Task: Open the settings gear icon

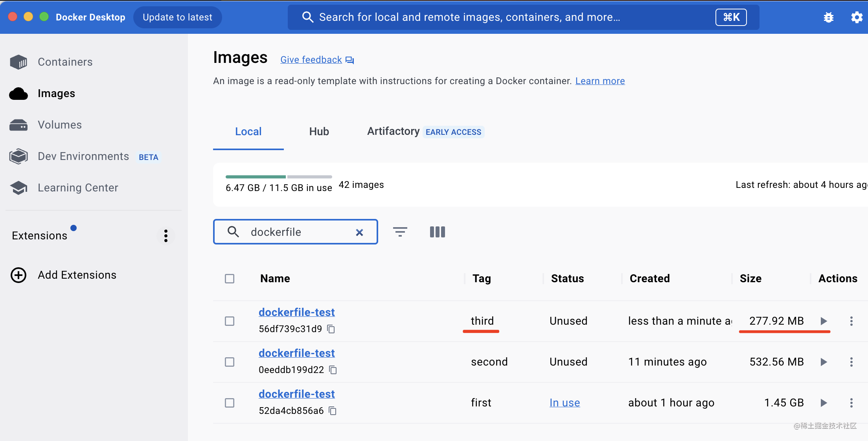Action: click(x=857, y=17)
